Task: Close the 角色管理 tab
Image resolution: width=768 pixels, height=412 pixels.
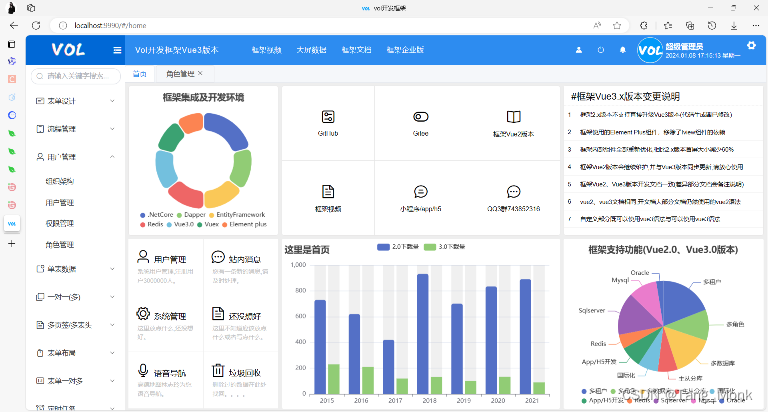Action: [200, 73]
